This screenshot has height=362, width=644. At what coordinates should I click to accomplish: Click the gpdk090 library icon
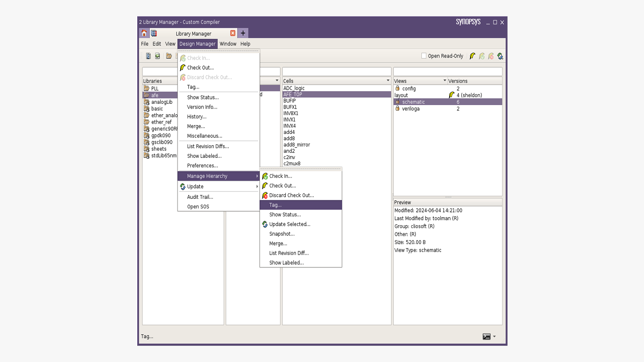tap(147, 136)
